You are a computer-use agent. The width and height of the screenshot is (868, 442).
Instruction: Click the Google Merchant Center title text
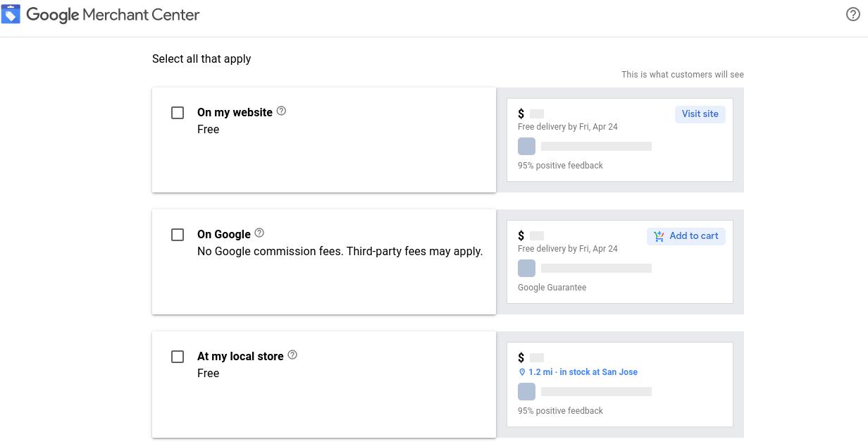point(113,15)
